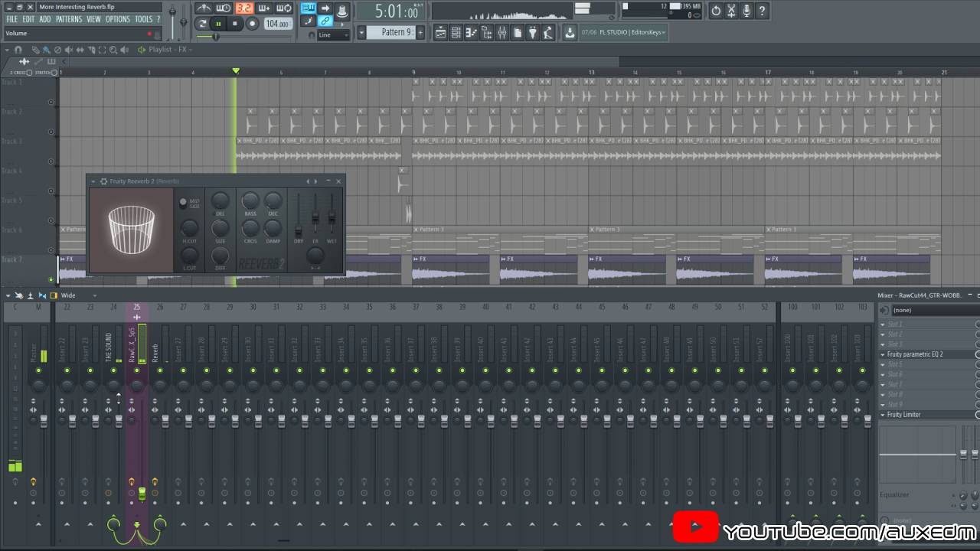Open the Mixer window button
980x551 pixels.
click(502, 32)
